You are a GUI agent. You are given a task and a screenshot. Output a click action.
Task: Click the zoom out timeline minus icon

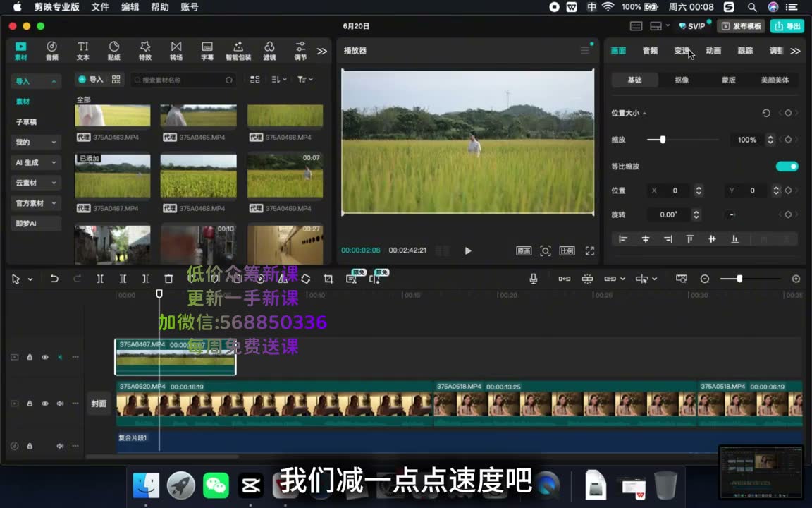click(704, 279)
